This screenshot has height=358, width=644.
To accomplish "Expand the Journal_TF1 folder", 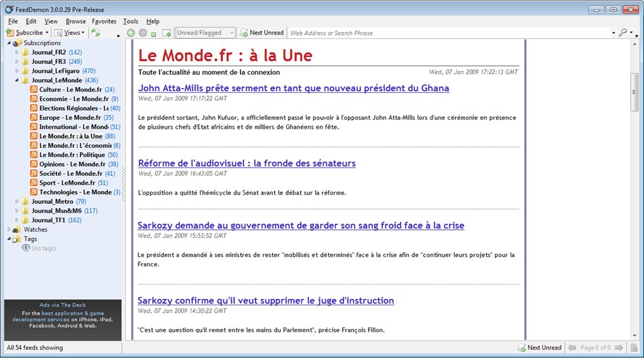I will (x=17, y=220).
